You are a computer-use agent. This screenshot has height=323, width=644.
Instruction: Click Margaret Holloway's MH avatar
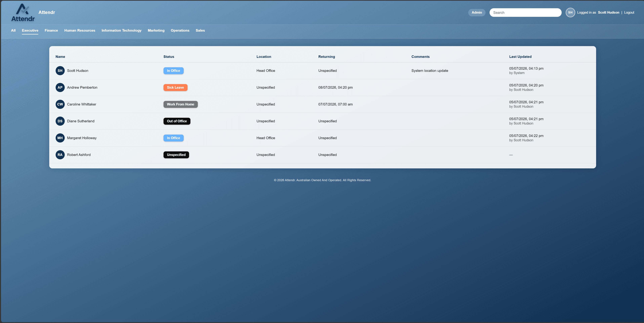coord(60,138)
